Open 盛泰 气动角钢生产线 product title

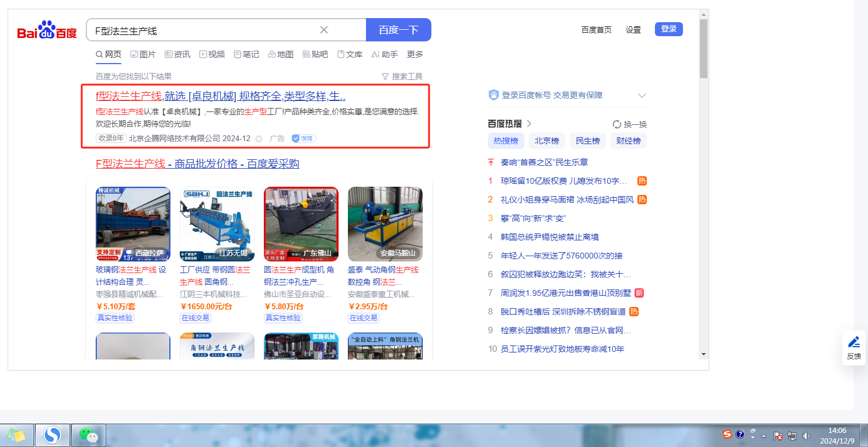point(384,275)
